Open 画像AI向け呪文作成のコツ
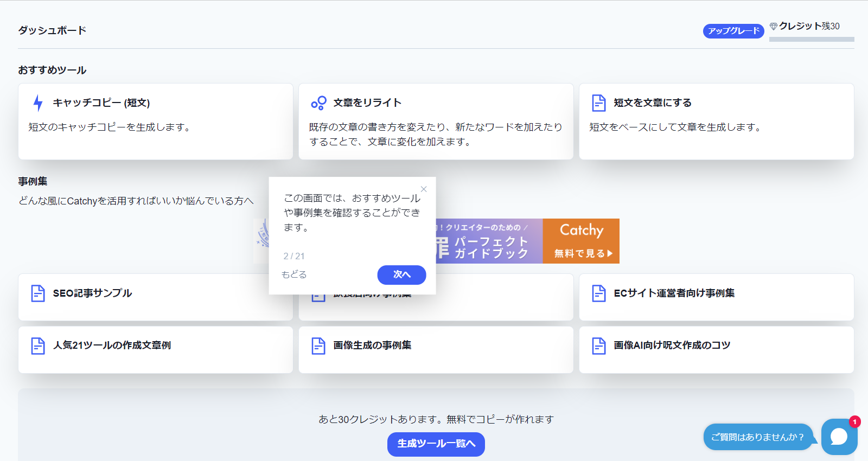The height and width of the screenshot is (461, 868). point(717,350)
